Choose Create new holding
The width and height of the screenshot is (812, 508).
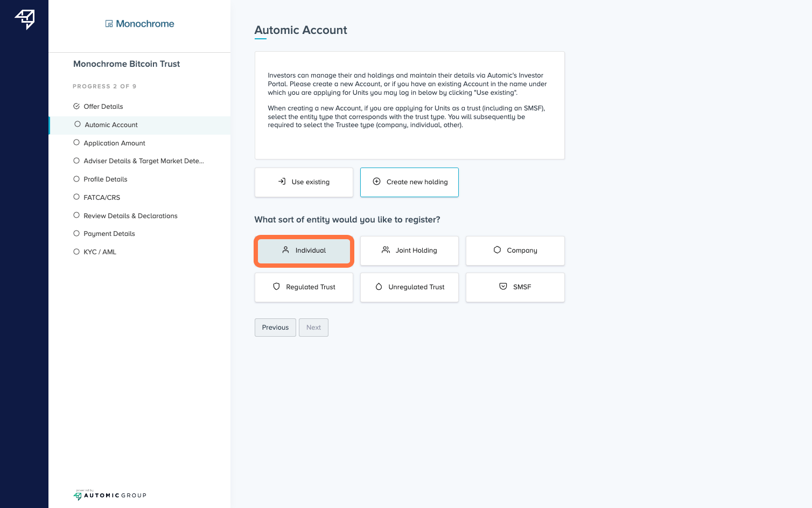click(x=409, y=182)
